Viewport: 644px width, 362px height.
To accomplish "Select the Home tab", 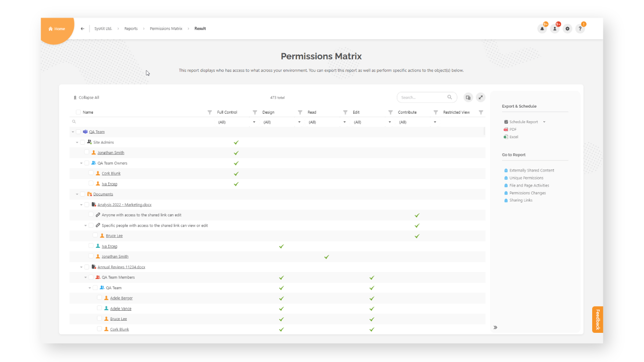I will 57,29.
